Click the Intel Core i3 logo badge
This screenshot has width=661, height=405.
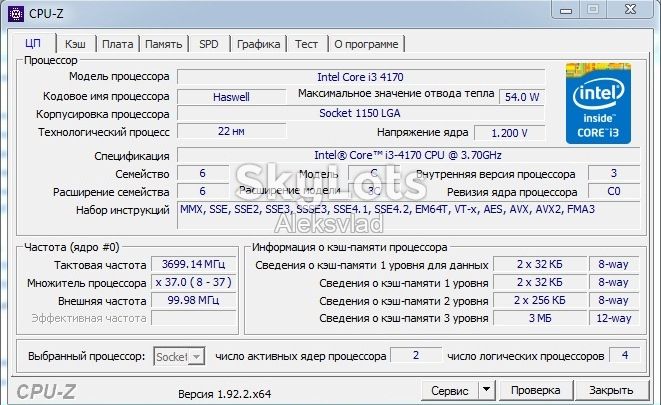pyautogui.click(x=598, y=103)
